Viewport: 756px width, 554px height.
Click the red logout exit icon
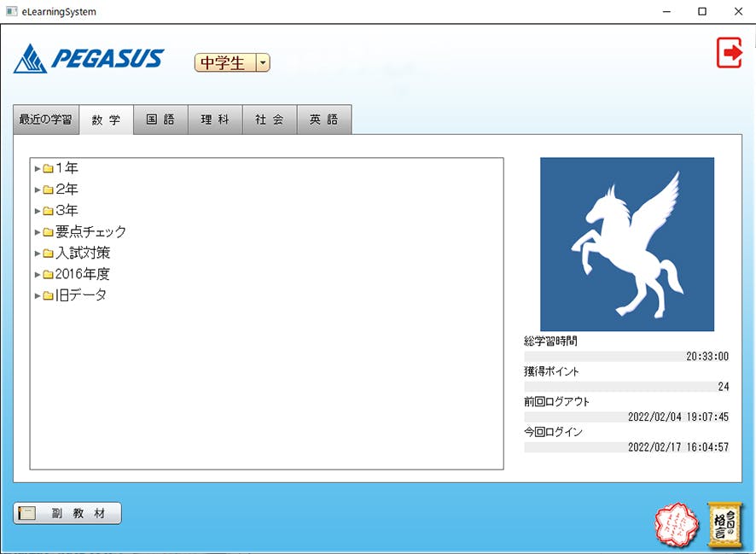pos(730,53)
